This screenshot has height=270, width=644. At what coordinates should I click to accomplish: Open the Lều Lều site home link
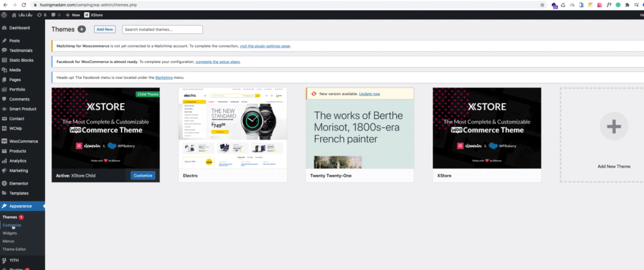click(x=22, y=15)
